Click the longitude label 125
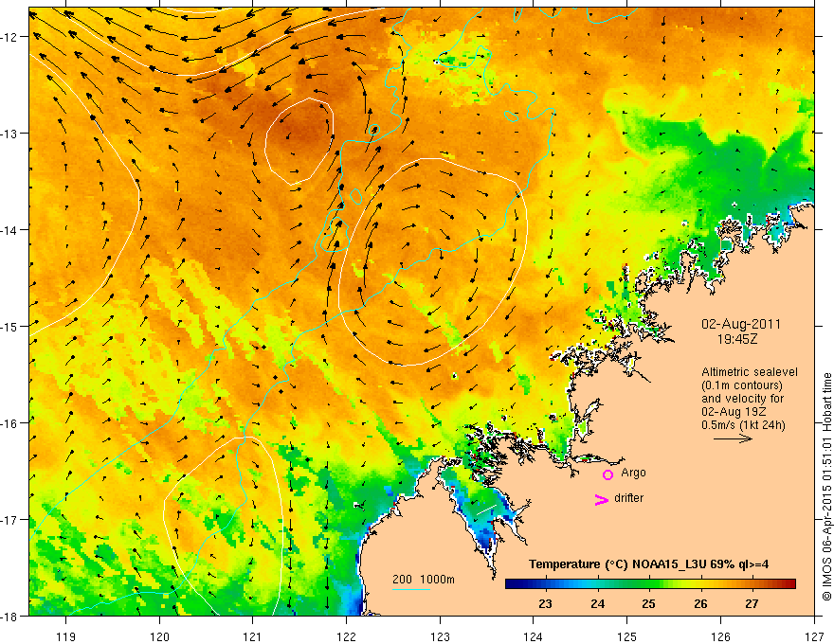 (626, 636)
